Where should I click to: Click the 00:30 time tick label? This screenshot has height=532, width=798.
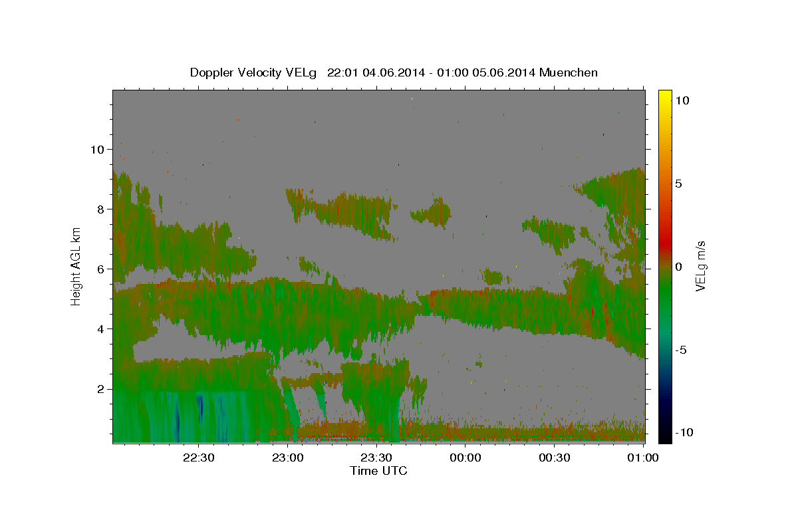pyautogui.click(x=555, y=458)
